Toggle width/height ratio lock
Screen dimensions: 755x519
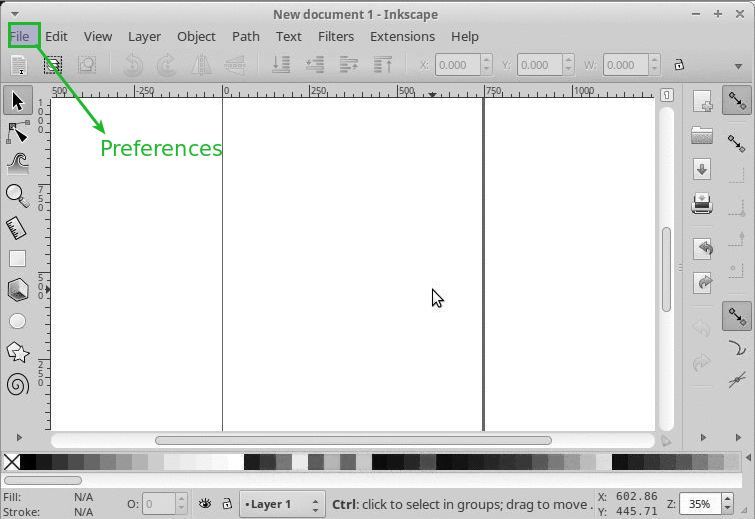(679, 65)
